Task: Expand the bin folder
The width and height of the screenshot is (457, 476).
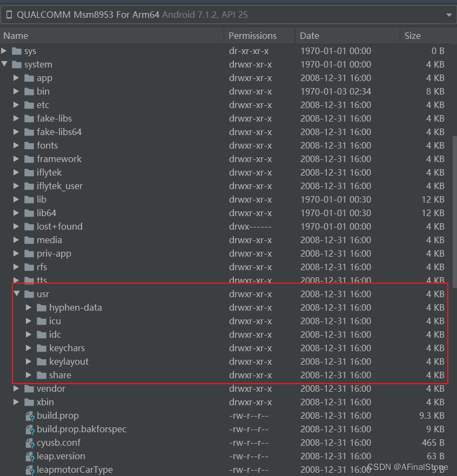Action: tap(16, 91)
